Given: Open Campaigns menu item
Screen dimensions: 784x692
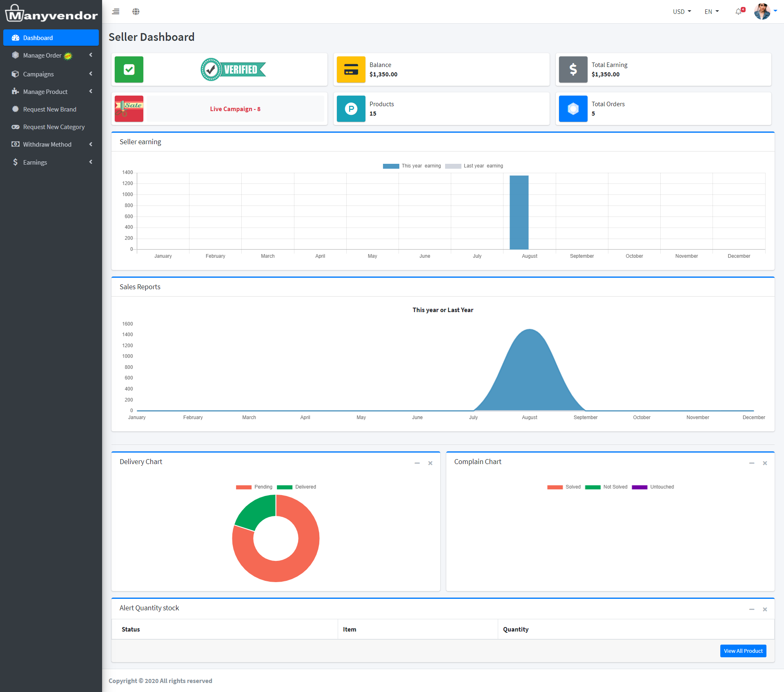Looking at the screenshot, I should click(51, 74).
